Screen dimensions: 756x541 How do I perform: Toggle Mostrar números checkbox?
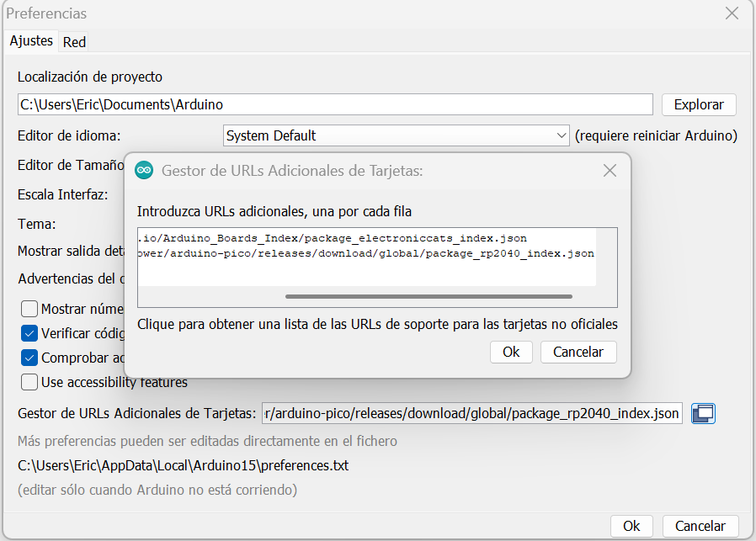pyautogui.click(x=29, y=309)
